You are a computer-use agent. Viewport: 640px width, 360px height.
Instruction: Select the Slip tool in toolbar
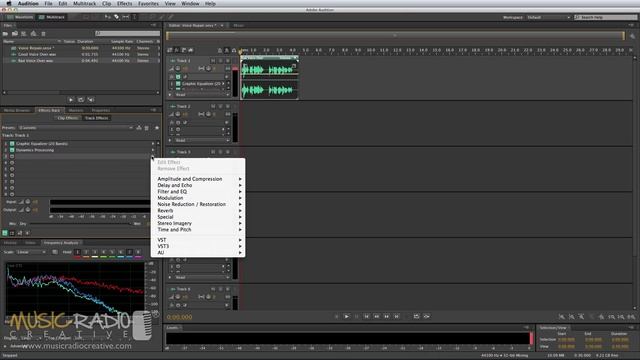pyautogui.click(x=125, y=17)
